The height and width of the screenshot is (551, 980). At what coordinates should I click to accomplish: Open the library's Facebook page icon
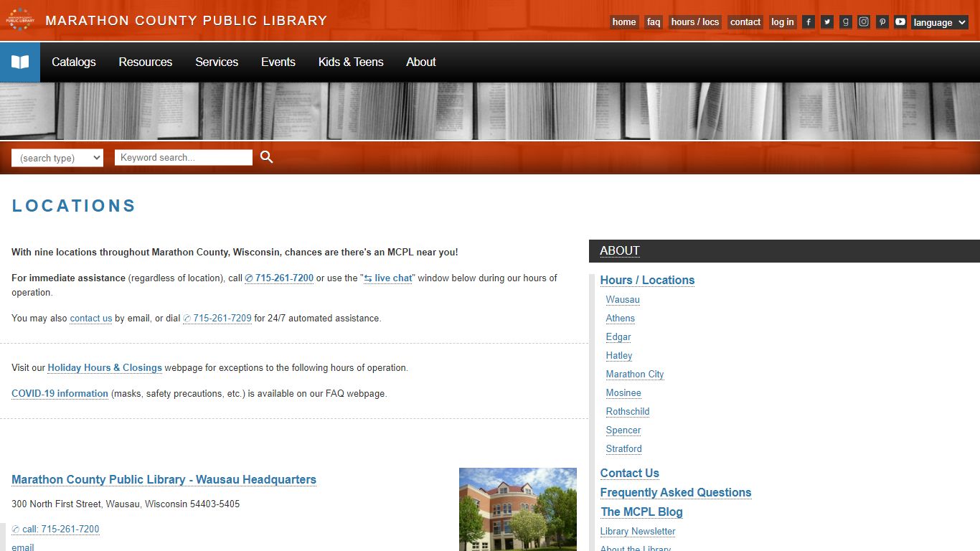809,22
